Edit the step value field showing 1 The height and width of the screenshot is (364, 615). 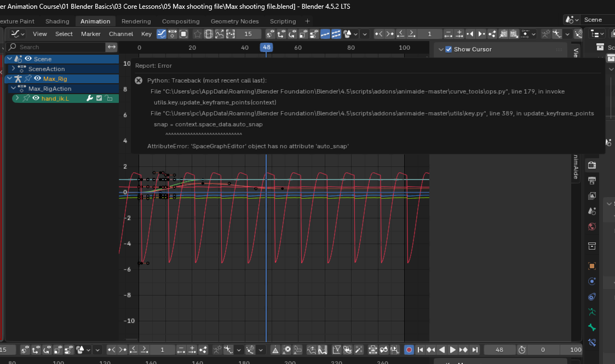tap(429, 34)
